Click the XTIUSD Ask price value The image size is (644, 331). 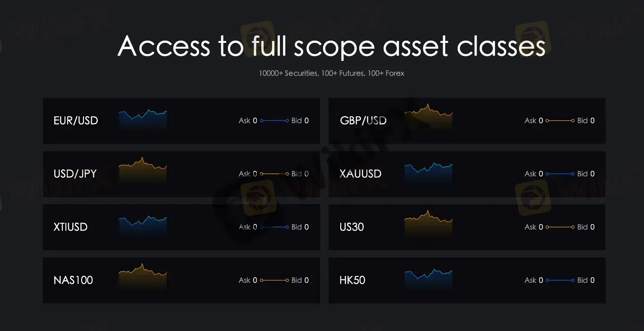tap(255, 227)
